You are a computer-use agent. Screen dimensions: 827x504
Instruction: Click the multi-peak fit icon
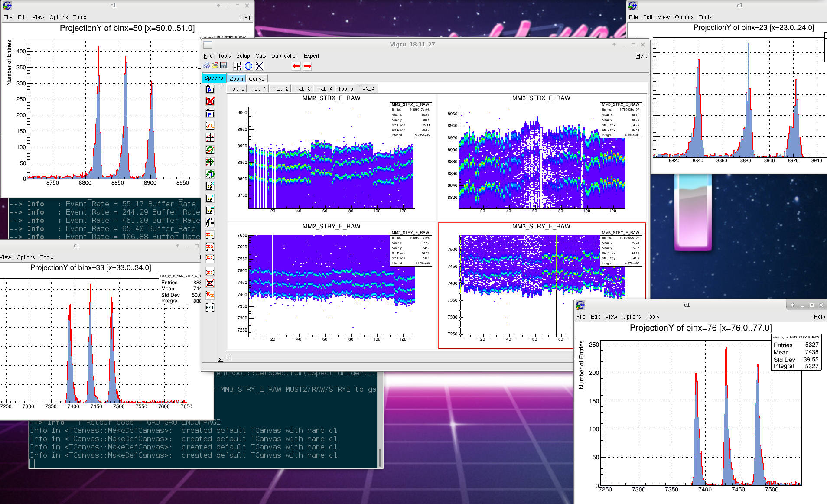210,138
